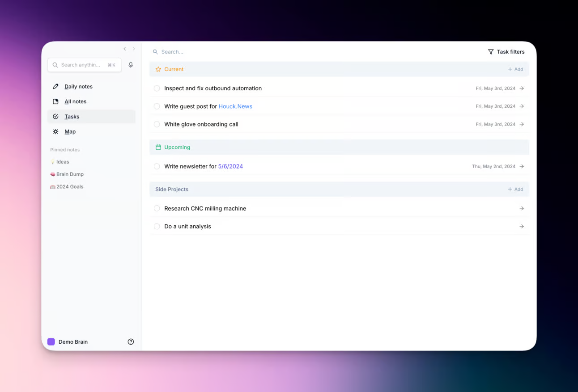This screenshot has height=392, width=578.
Task: Click the microphone voice input icon
Action: pyautogui.click(x=131, y=65)
